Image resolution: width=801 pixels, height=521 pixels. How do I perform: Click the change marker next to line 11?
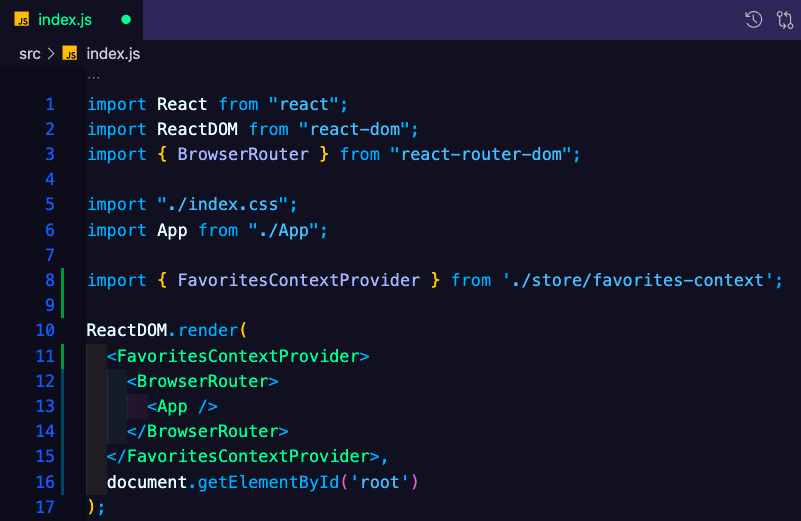62,356
